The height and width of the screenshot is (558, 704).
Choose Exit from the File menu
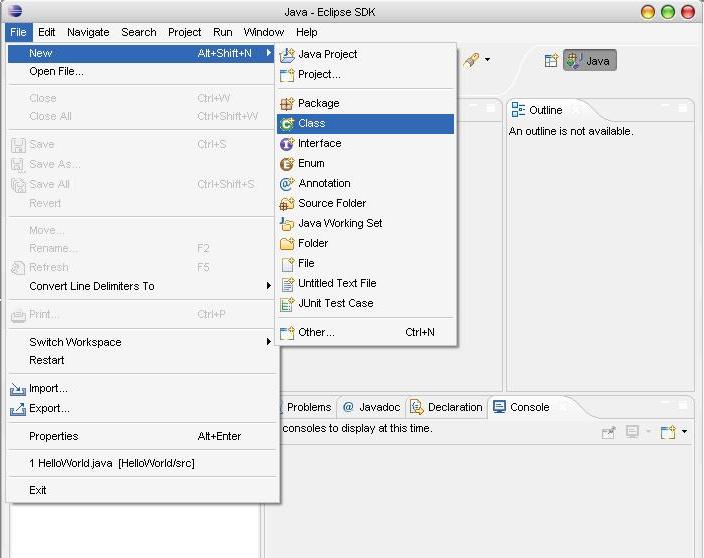coord(141,490)
